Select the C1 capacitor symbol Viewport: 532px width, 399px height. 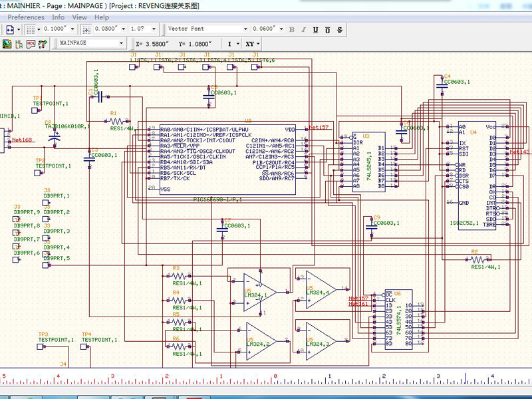pos(100,97)
